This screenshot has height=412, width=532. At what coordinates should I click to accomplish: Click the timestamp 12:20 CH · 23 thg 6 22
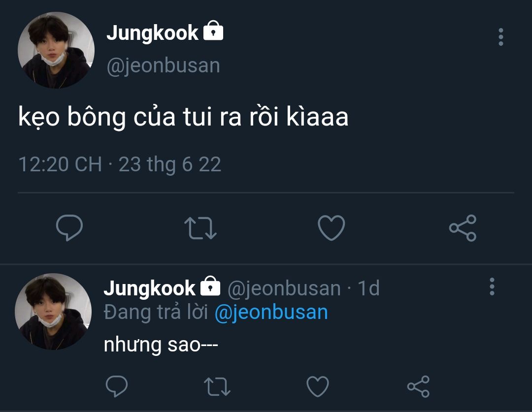pos(120,164)
